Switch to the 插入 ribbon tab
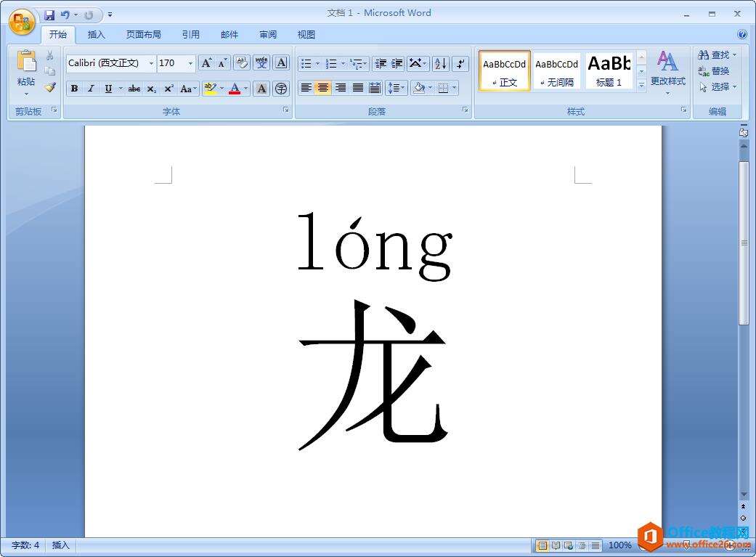 pyautogui.click(x=97, y=34)
